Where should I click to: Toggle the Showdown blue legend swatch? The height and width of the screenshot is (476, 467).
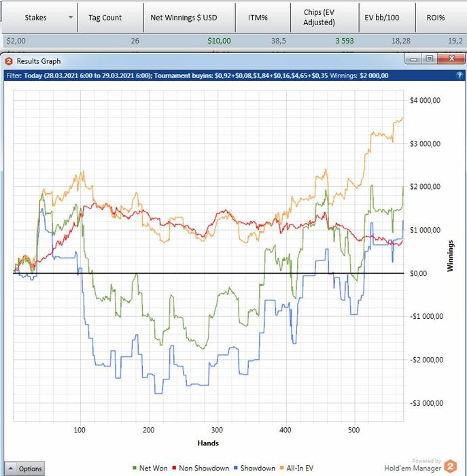(x=236, y=469)
